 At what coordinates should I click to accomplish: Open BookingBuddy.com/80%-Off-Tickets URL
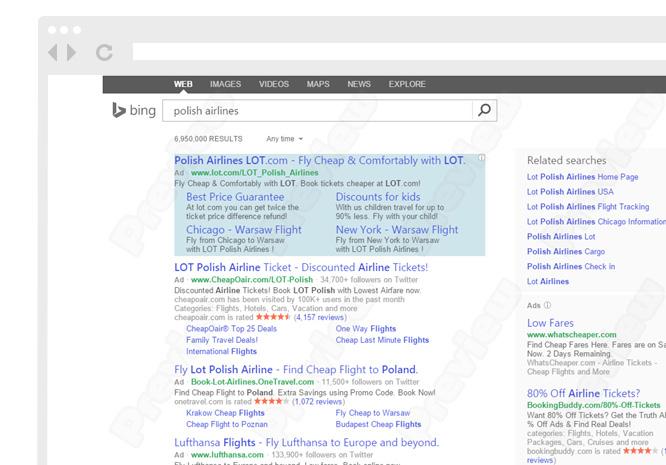593,405
